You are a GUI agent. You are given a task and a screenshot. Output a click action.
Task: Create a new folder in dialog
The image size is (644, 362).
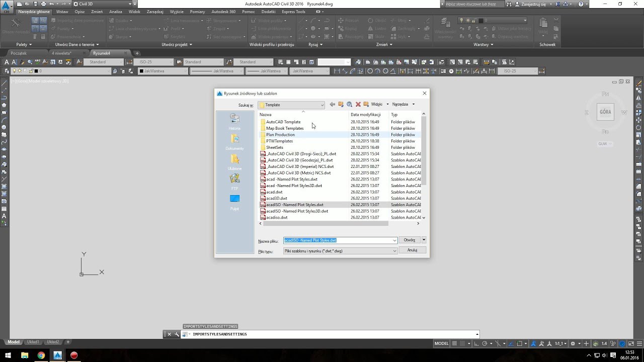pos(366,105)
